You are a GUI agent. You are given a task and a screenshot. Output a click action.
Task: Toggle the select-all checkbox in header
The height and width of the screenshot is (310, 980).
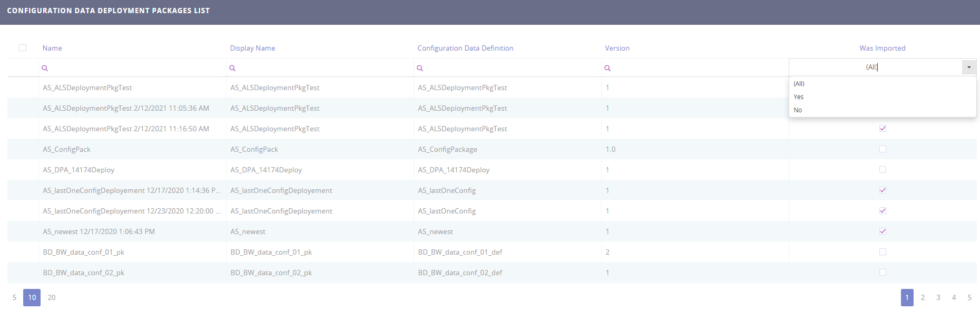tap(23, 48)
